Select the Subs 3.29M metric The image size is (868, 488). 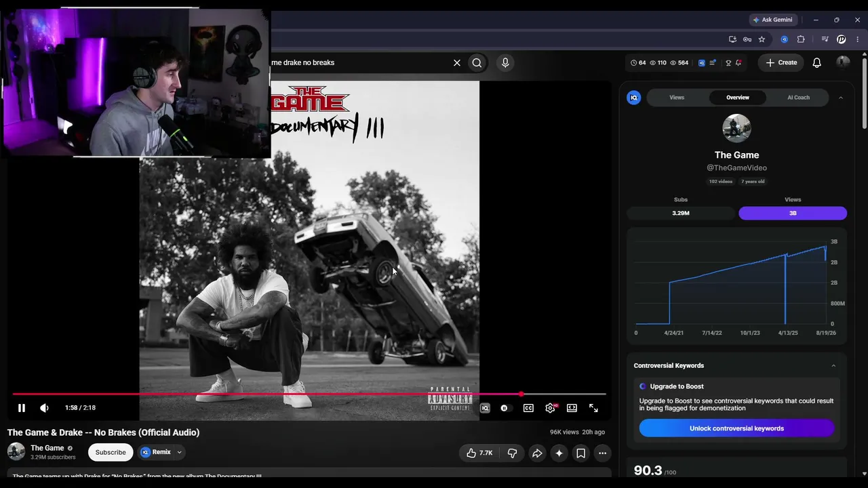(x=681, y=213)
